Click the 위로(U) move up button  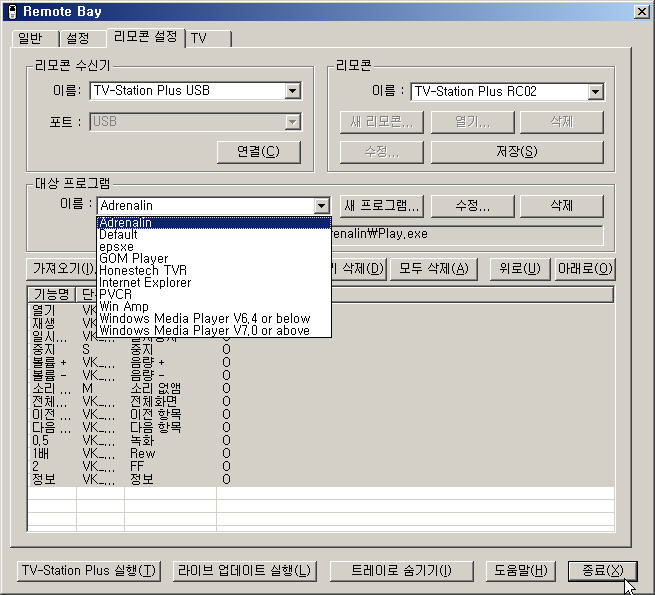[x=520, y=269]
